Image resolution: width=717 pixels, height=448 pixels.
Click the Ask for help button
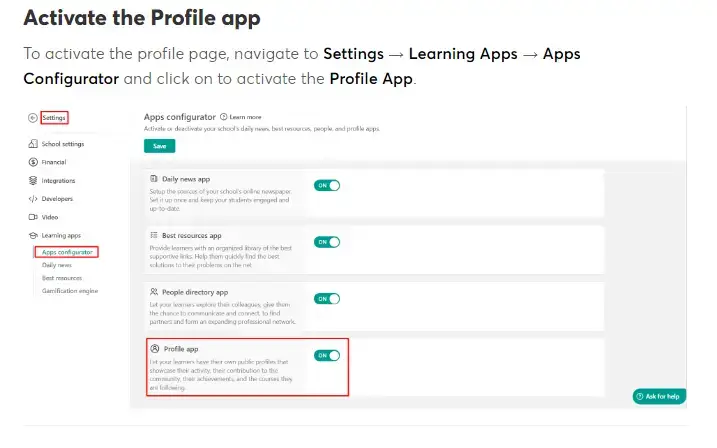click(659, 397)
